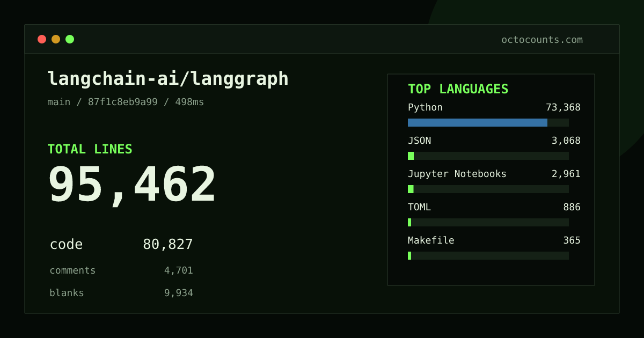Click the Jupyter Notebooks label
Screen dimensions: 644x338
tap(457, 174)
